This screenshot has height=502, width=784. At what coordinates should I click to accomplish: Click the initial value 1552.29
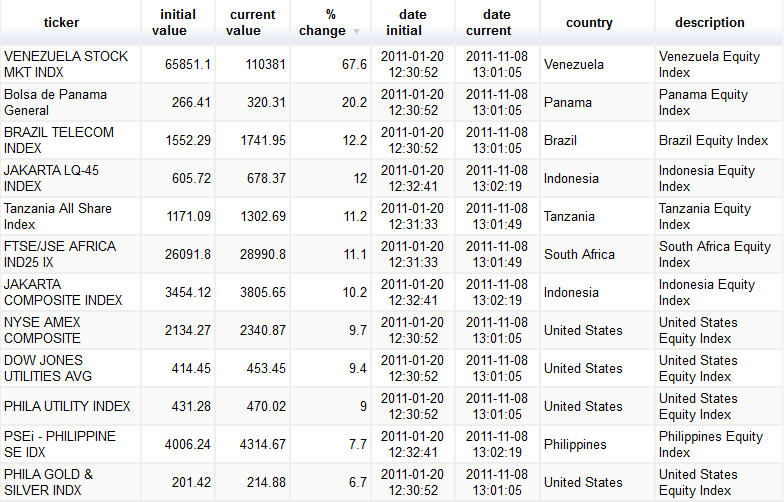188,140
